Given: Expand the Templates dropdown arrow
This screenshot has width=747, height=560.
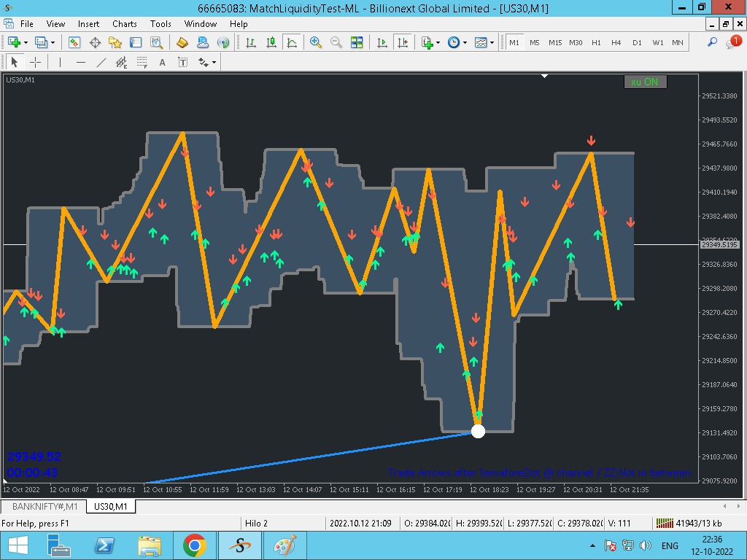Looking at the screenshot, I should (492, 42).
